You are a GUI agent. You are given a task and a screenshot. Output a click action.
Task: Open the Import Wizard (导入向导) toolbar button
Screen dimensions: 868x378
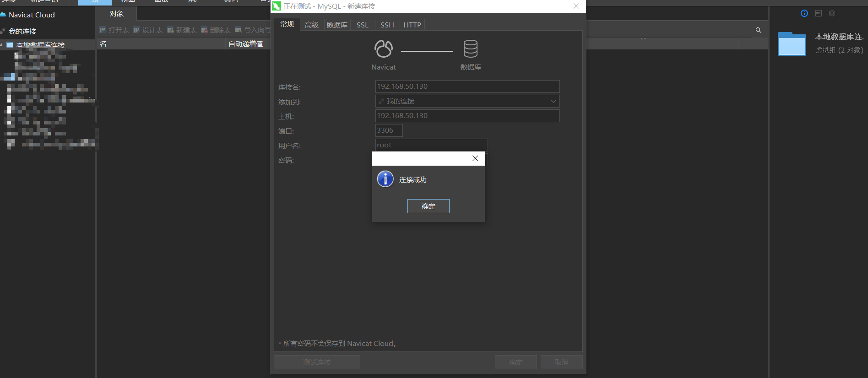pyautogui.click(x=253, y=30)
